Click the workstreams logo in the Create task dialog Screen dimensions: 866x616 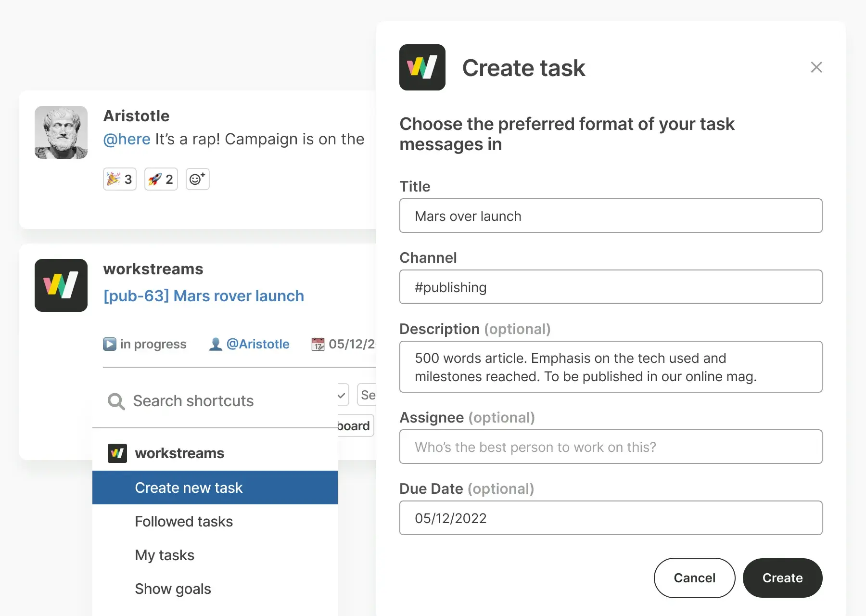coord(422,67)
